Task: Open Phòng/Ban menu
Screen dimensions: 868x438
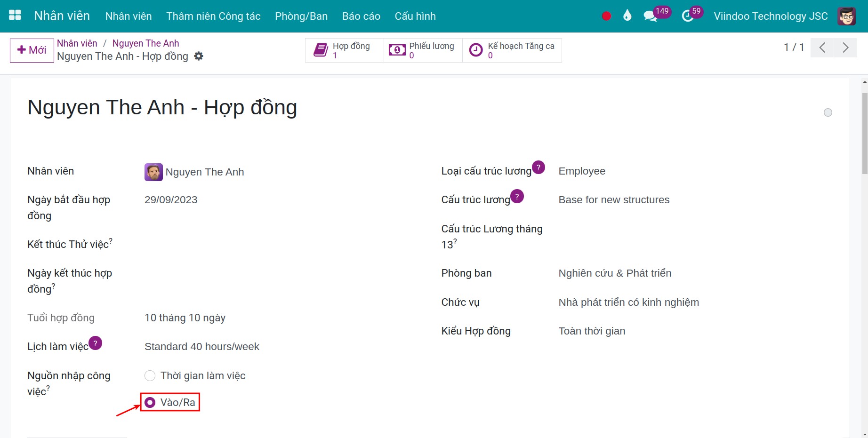Action: (x=301, y=16)
